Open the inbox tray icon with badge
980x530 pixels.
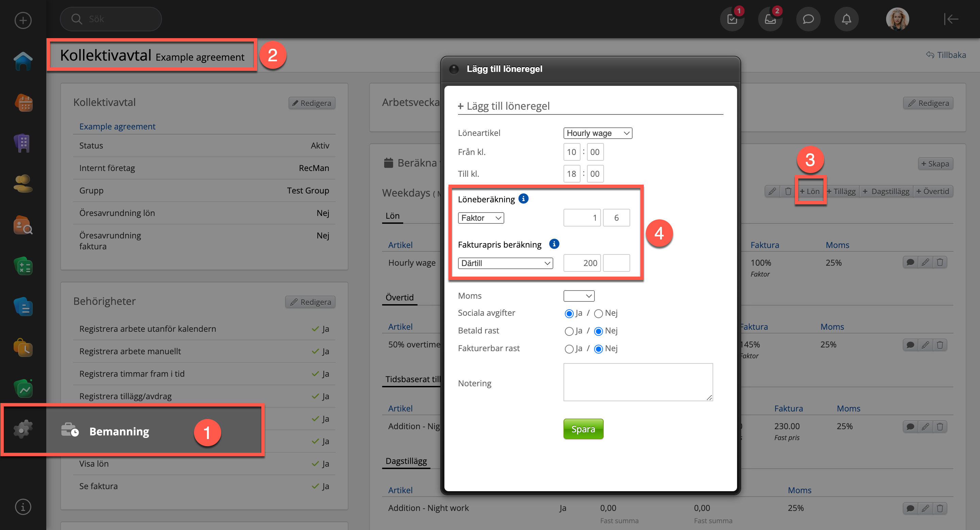pyautogui.click(x=770, y=19)
